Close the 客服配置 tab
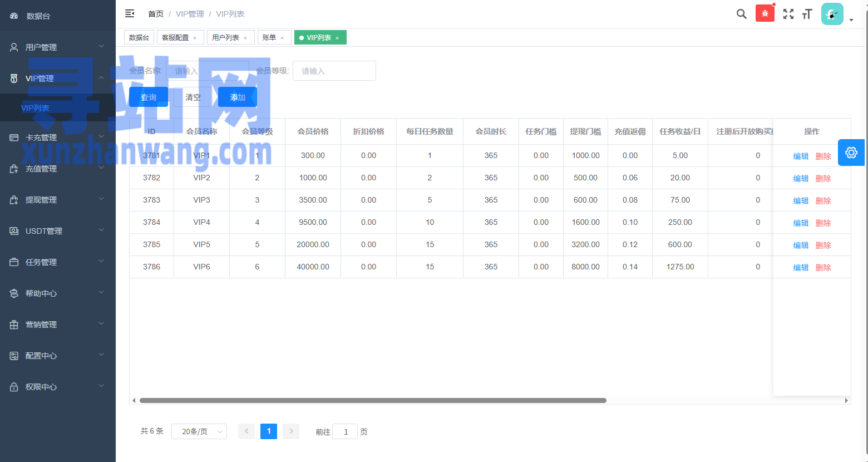 click(195, 38)
